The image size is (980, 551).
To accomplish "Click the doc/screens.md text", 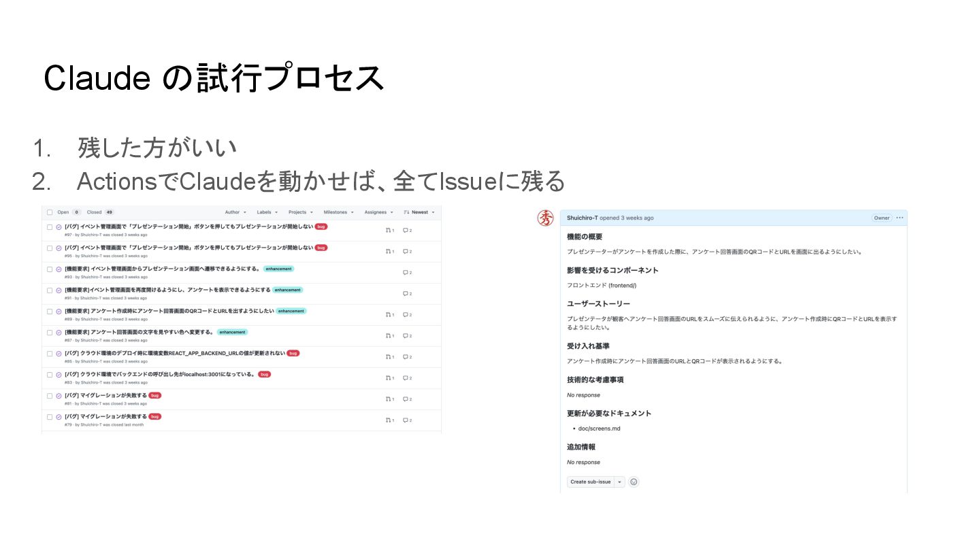I will coord(599,429).
